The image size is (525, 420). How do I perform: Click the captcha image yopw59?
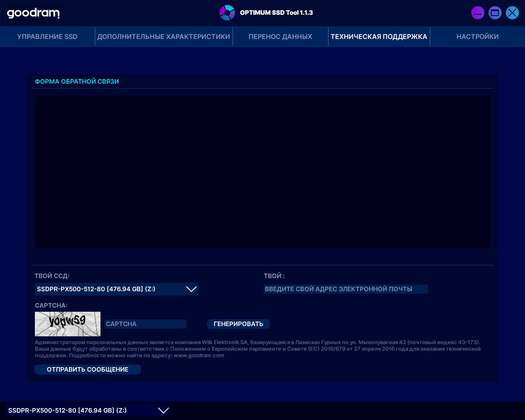coord(68,324)
